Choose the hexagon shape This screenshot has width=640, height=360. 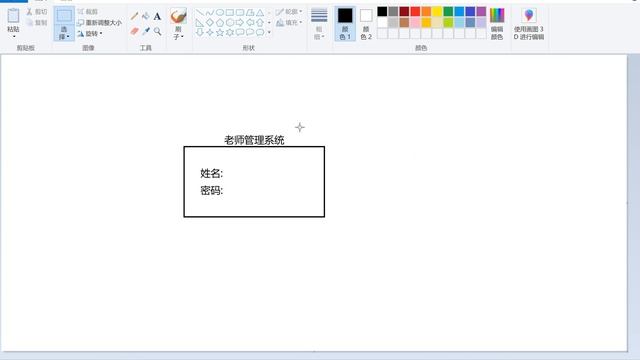click(x=230, y=22)
